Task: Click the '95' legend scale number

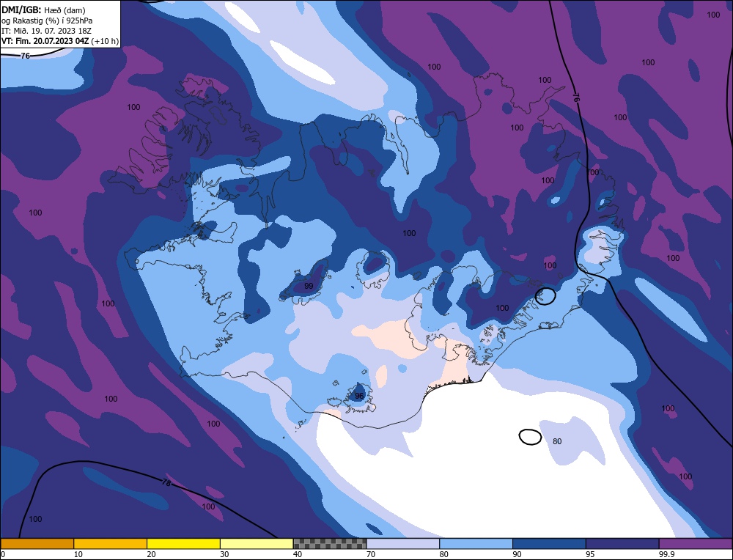Action: pyautogui.click(x=590, y=554)
